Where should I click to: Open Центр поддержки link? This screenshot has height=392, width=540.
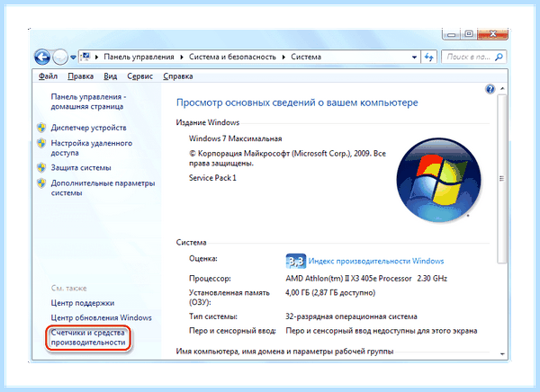click(x=82, y=303)
